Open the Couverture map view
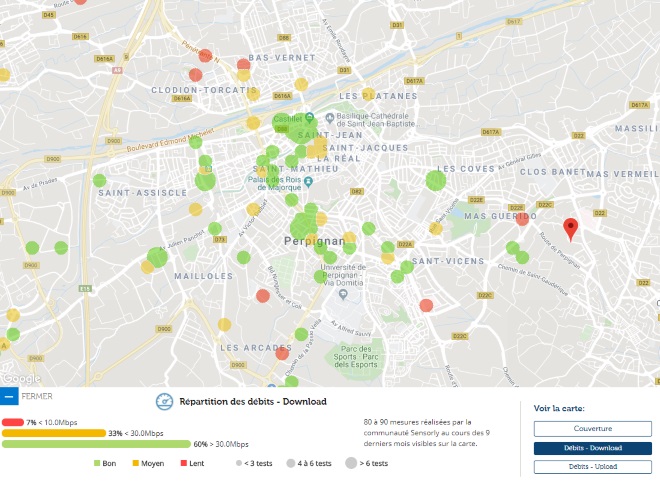This screenshot has height=487, width=660. (593, 428)
